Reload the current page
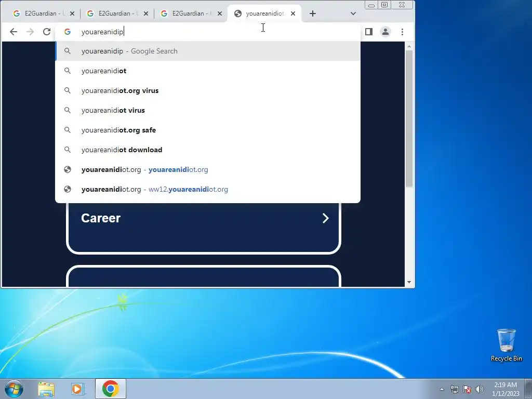The height and width of the screenshot is (399, 532). [x=47, y=32]
